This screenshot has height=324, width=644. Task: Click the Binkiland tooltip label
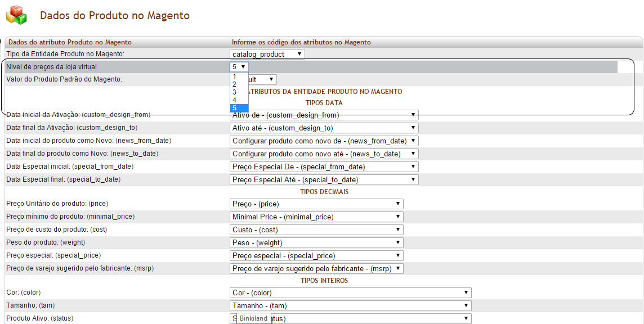[253, 318]
